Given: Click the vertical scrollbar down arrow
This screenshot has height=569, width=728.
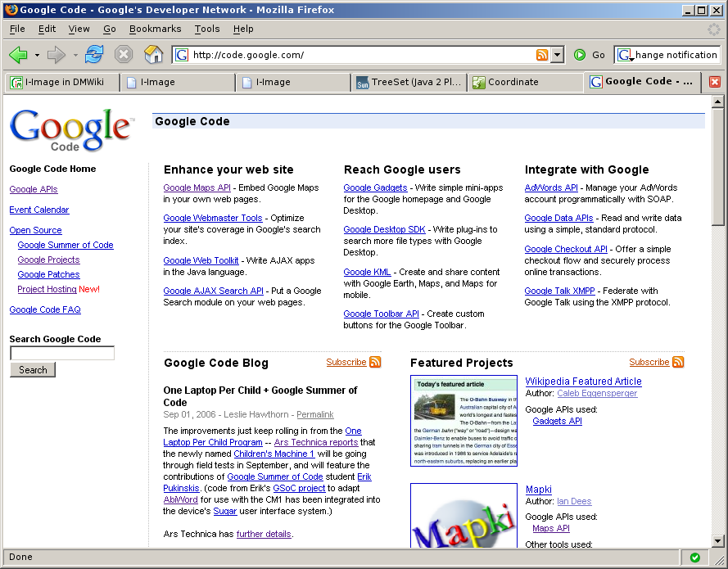Looking at the screenshot, I should point(718,540).
